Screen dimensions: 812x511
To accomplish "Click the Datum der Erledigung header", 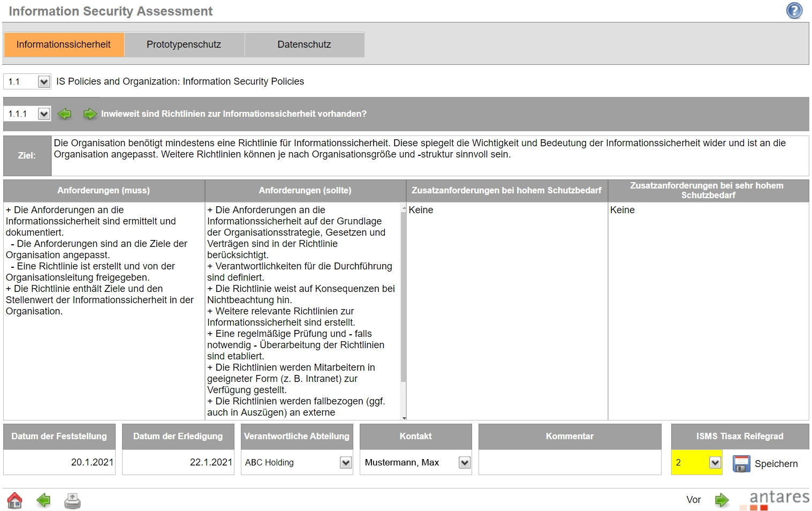I will [178, 437].
